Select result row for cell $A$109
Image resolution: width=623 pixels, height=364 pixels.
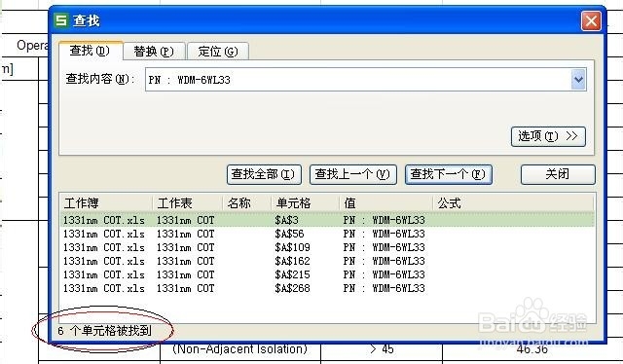327,247
